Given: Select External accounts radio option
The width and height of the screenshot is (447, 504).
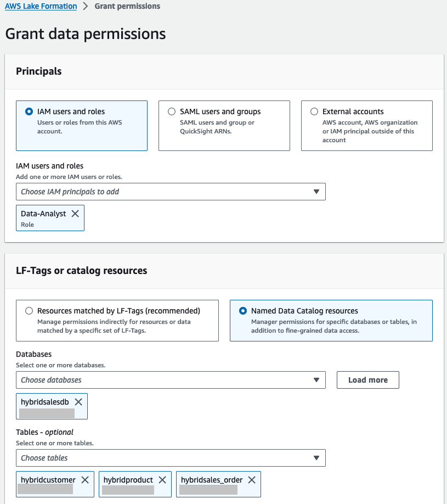Looking at the screenshot, I should coord(315,111).
